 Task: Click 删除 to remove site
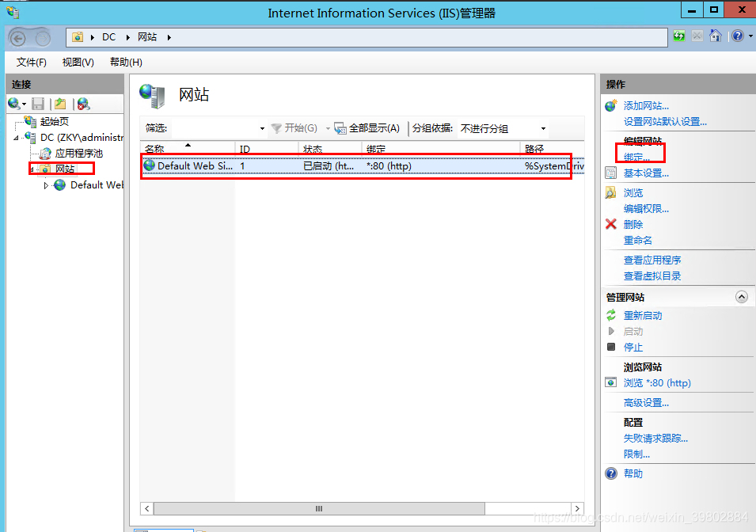point(633,224)
